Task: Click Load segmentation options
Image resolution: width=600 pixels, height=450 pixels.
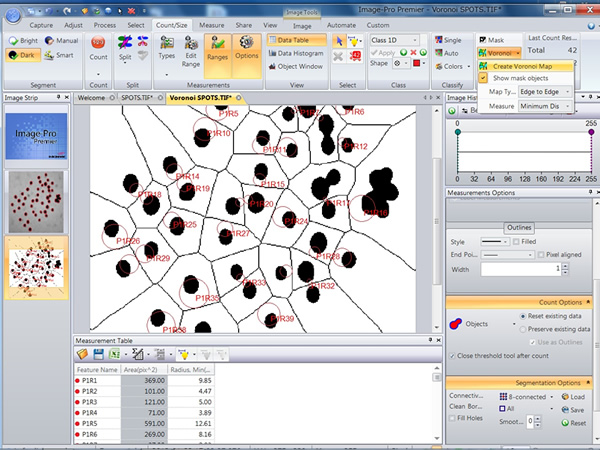Action: [573, 397]
